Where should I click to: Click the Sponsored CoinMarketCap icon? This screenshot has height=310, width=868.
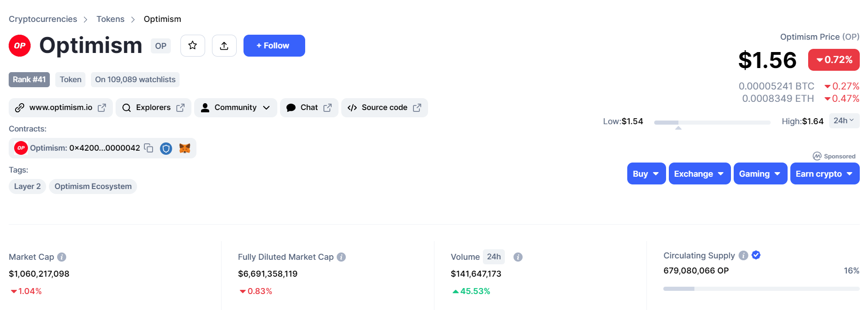817,156
